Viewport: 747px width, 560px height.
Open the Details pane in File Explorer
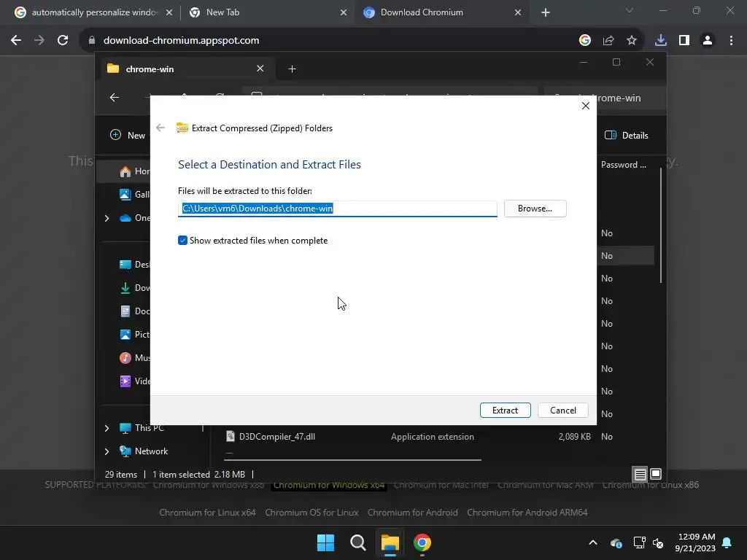click(x=627, y=135)
